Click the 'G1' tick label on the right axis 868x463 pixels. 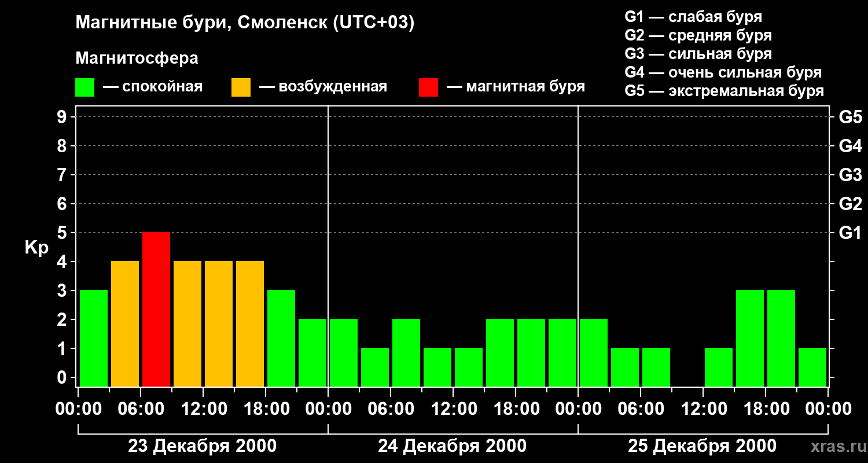[850, 233]
